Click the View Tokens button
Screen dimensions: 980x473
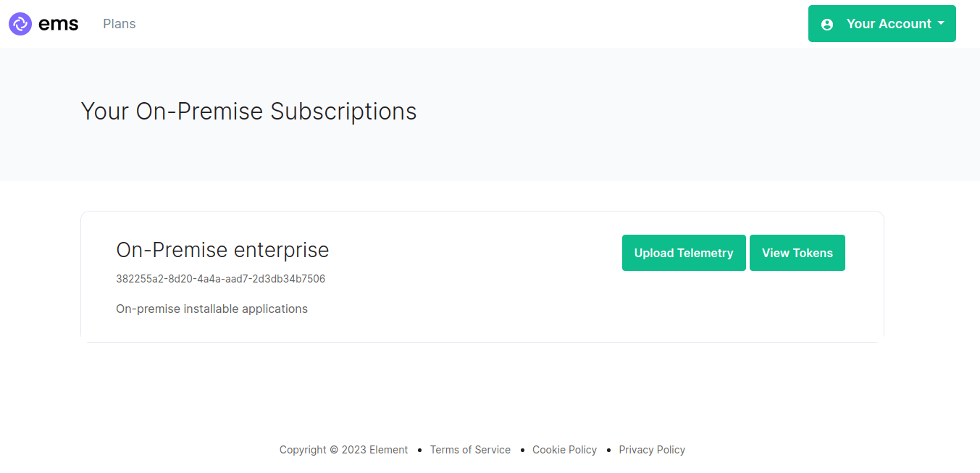[x=797, y=253]
